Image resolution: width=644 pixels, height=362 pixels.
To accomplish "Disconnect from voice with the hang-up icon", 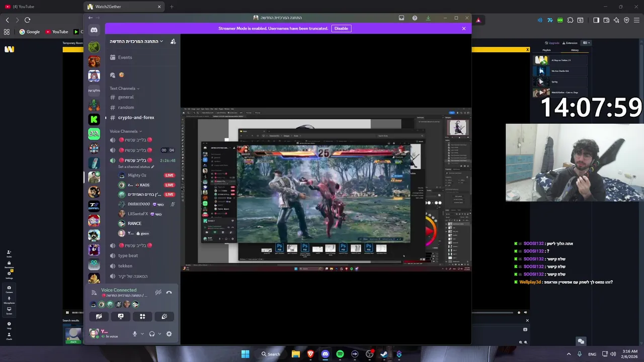I will point(169,292).
